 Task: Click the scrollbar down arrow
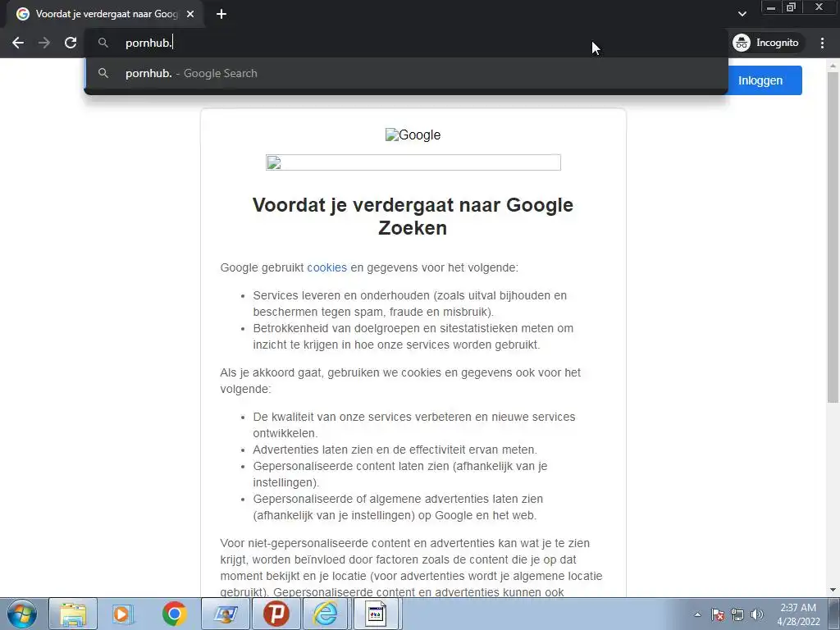[x=833, y=591]
